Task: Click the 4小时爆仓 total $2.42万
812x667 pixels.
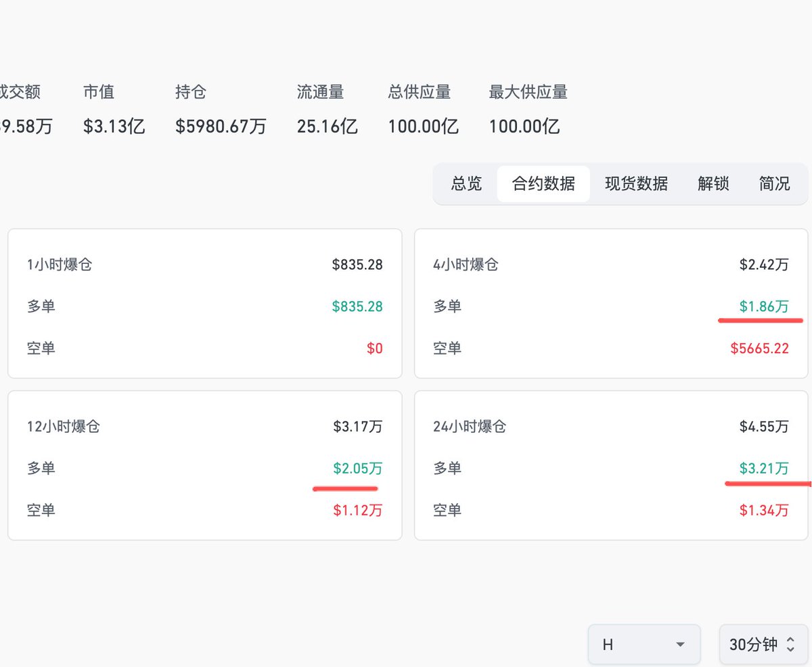Action: [764, 264]
